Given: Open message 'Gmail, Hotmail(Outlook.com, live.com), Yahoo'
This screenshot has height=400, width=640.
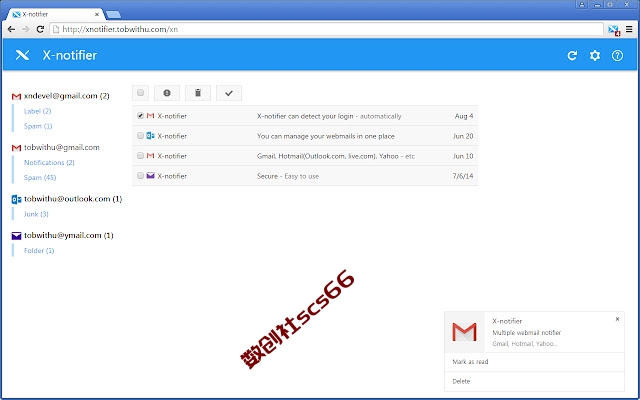Looking at the screenshot, I should coord(336,156).
